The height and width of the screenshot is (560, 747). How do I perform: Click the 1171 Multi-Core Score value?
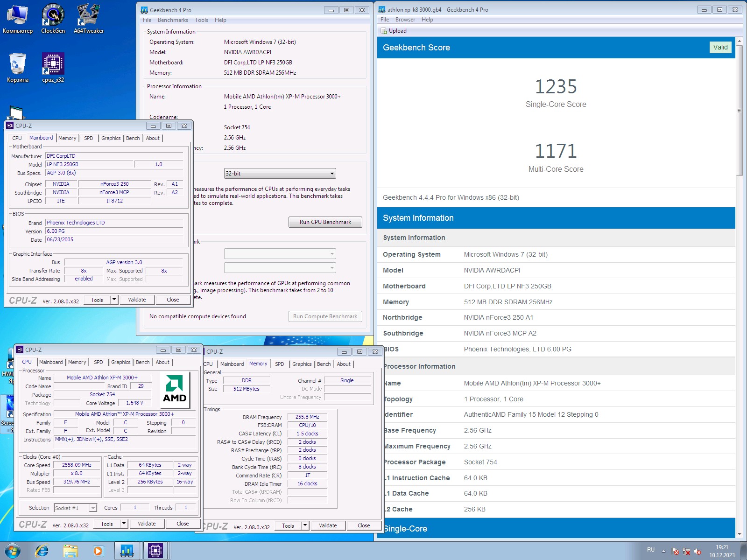[x=556, y=151]
